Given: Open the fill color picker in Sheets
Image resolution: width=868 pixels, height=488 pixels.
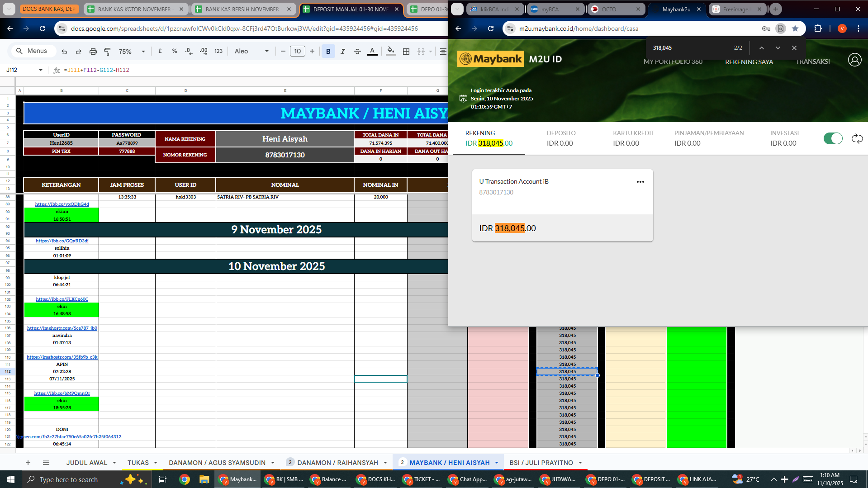Looking at the screenshot, I should [391, 52].
